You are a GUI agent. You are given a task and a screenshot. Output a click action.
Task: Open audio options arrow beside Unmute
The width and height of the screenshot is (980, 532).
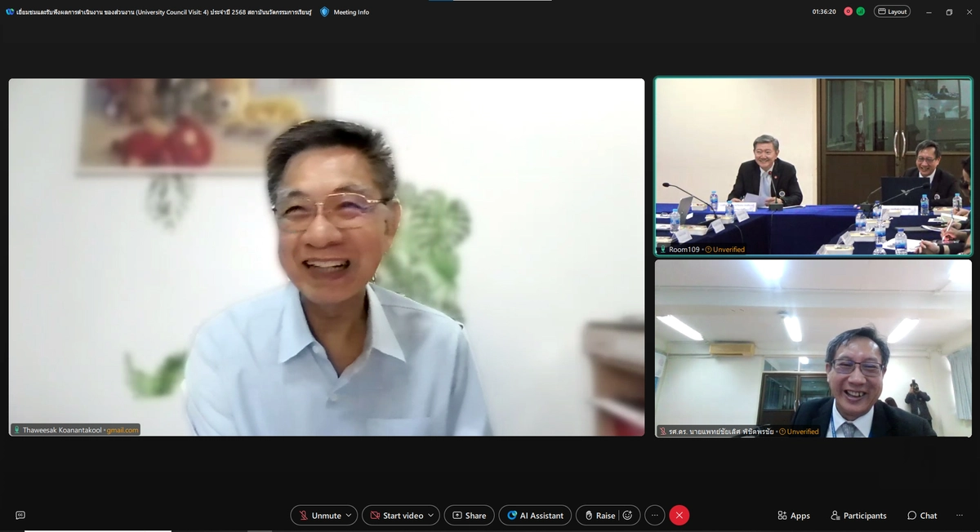click(x=349, y=516)
